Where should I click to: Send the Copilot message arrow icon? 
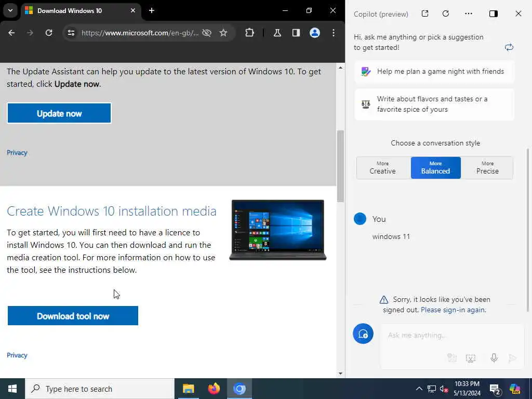tap(512, 358)
